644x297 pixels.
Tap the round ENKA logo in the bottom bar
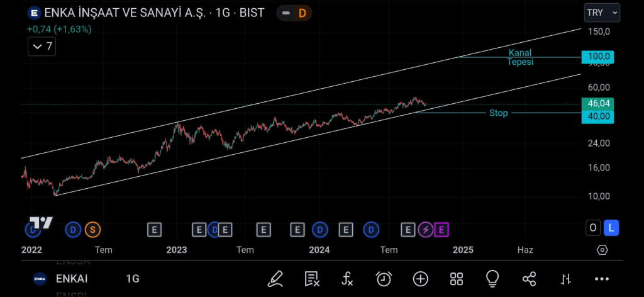click(x=40, y=279)
